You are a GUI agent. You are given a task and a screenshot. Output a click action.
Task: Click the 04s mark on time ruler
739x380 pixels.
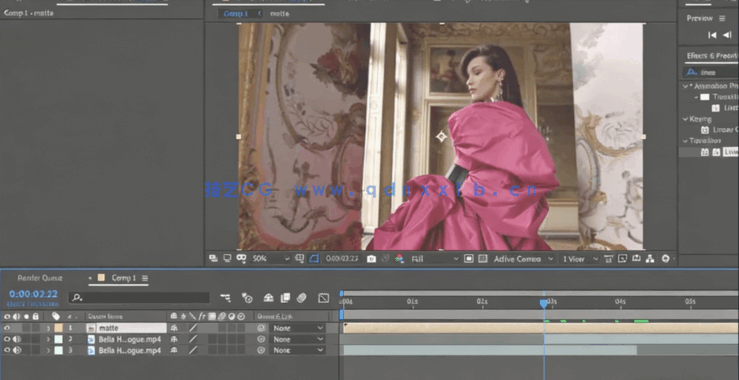(620, 302)
